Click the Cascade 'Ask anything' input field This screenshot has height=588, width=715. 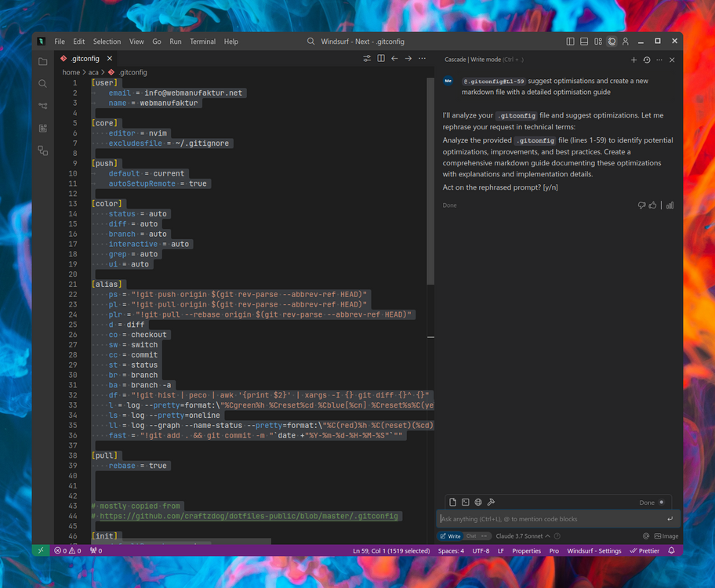(549, 518)
